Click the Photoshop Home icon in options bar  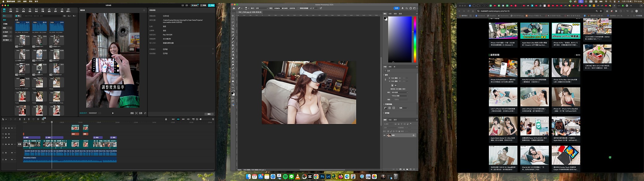pos(234,8)
